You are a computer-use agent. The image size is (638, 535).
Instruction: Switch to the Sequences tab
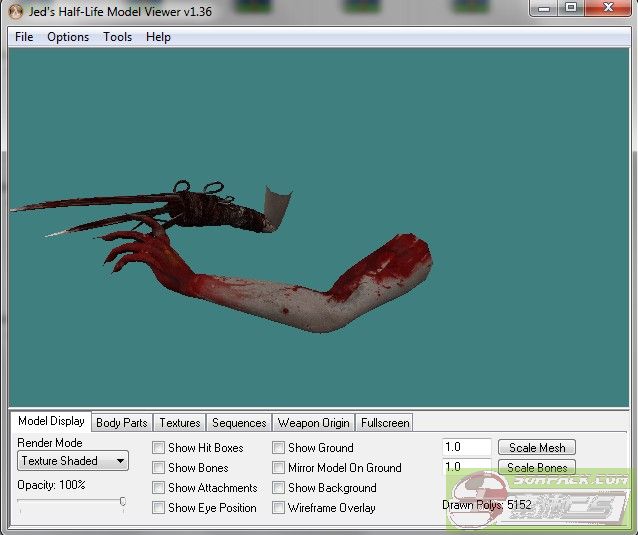(x=239, y=423)
